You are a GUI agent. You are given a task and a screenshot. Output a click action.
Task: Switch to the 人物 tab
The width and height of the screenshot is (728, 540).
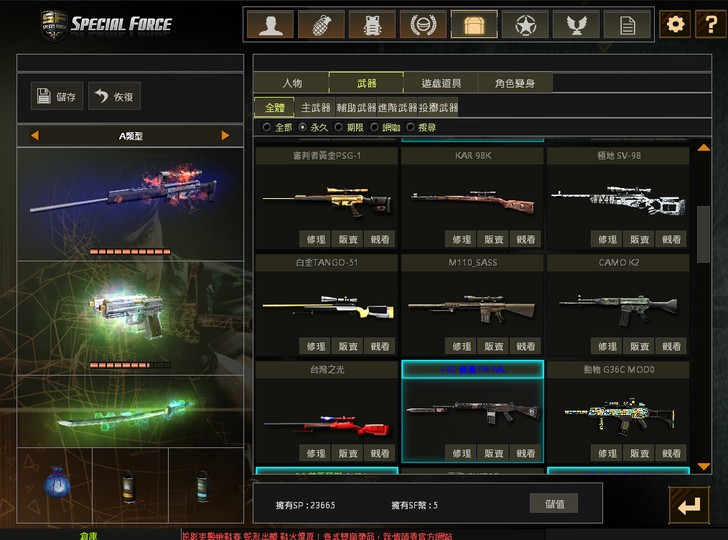point(292,83)
